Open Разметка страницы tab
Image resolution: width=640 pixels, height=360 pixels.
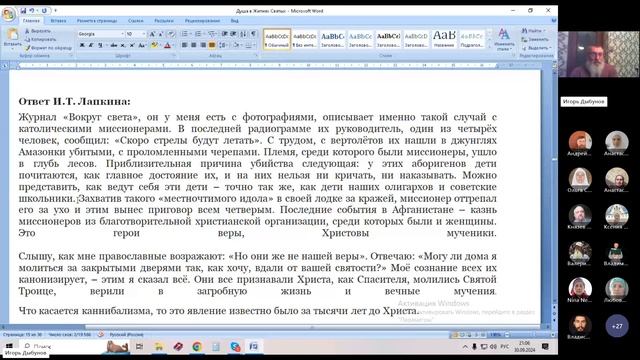tap(97, 20)
